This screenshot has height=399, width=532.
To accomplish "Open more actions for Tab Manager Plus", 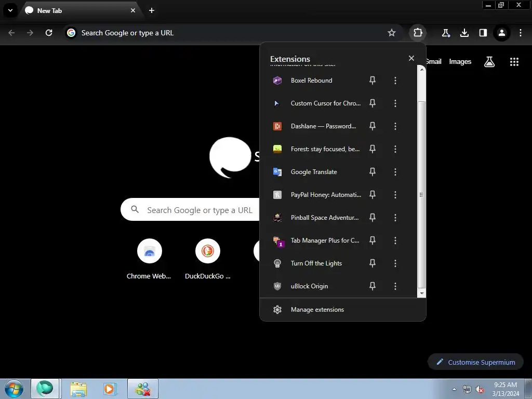I will click(x=395, y=241).
